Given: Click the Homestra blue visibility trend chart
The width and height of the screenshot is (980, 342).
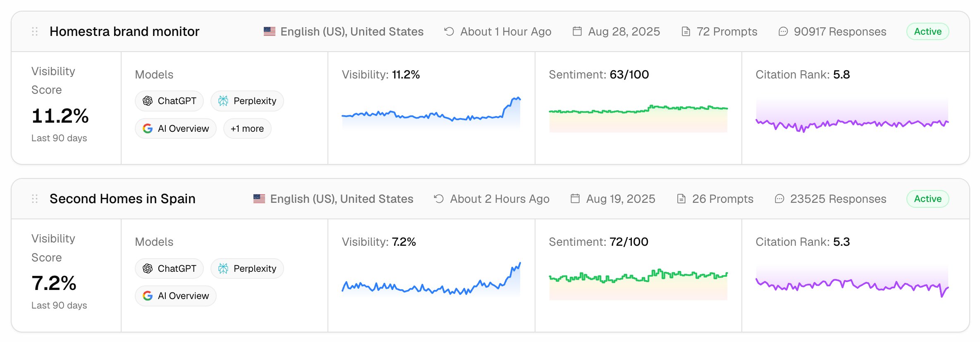Looking at the screenshot, I should pos(431,112).
